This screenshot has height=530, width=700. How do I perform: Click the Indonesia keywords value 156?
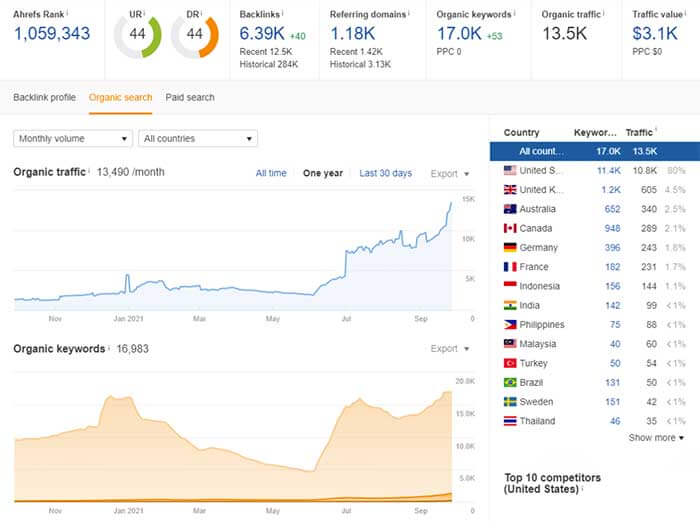(612, 286)
